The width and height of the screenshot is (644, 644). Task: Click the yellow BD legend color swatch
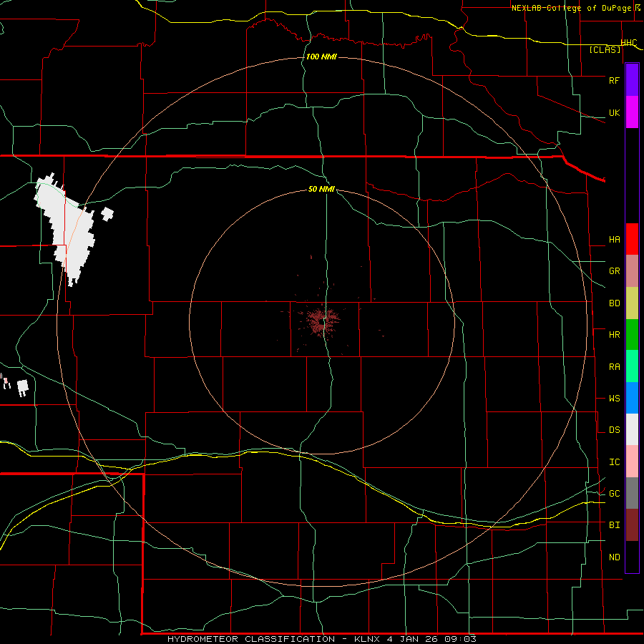[x=632, y=303]
